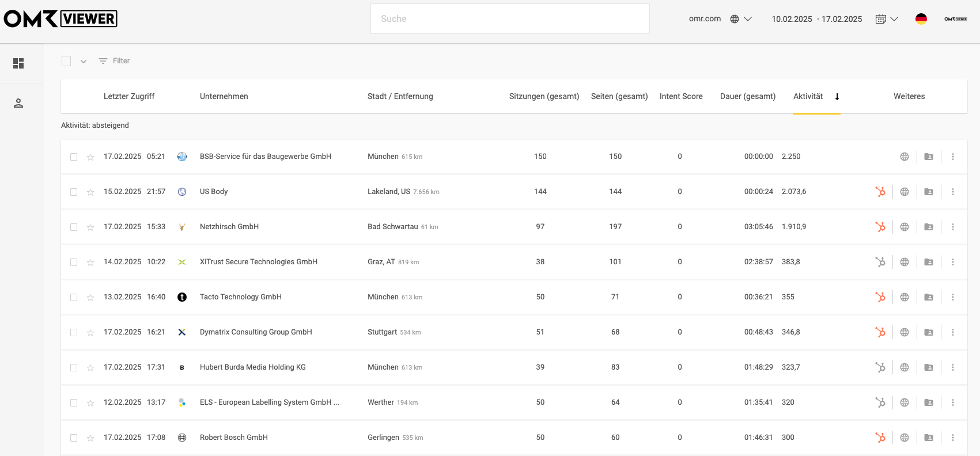Viewport: 980px width, 456px height.
Task: Focus the Suche search field
Action: 510,19
